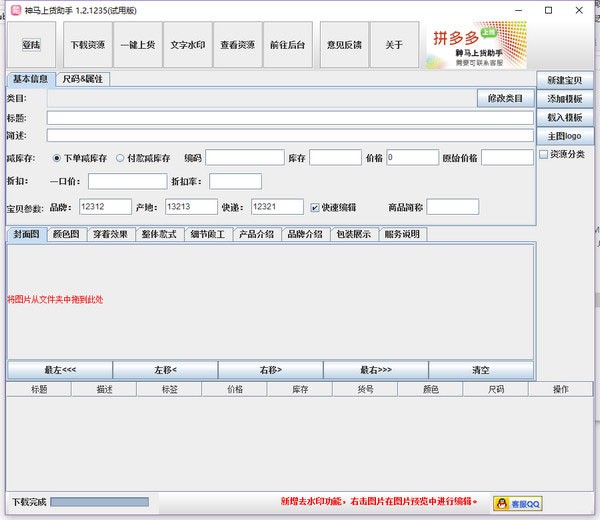Click the 标签 table column header
600x520 pixels.
click(169, 389)
